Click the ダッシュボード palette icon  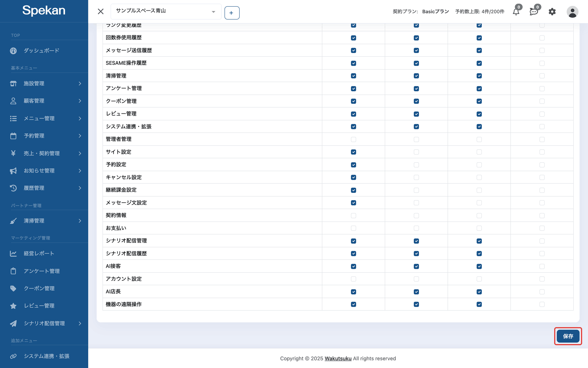13,51
